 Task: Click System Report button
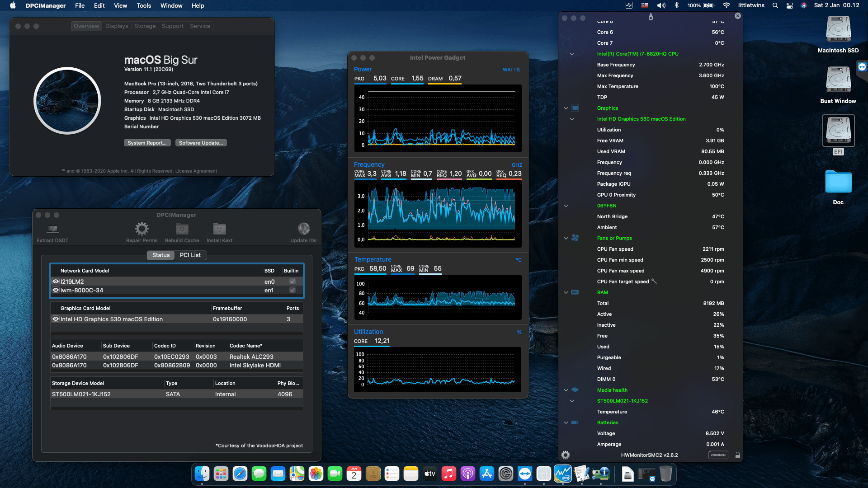tap(147, 143)
